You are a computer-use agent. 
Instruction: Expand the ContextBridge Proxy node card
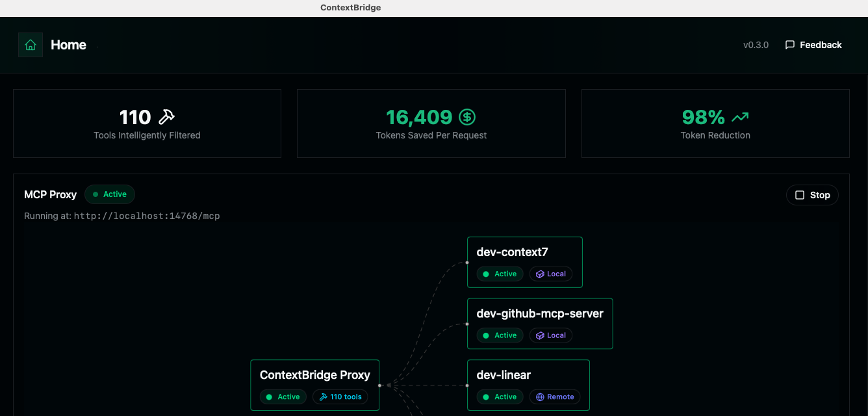coord(314,384)
